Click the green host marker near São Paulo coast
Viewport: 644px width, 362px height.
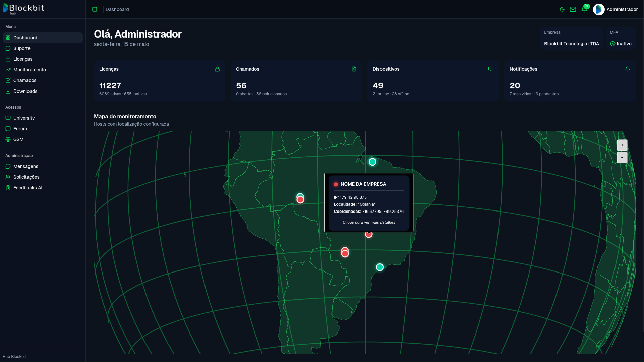point(380,267)
